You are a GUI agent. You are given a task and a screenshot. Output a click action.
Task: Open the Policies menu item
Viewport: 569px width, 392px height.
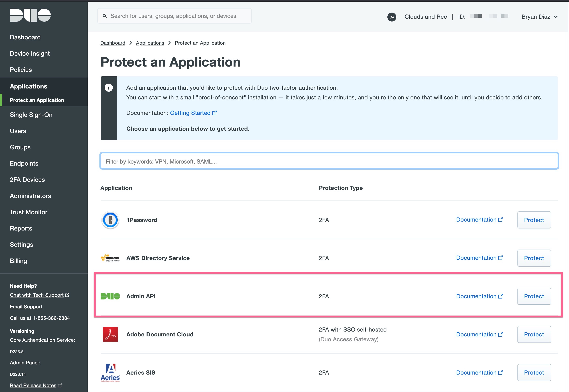pyautogui.click(x=21, y=70)
